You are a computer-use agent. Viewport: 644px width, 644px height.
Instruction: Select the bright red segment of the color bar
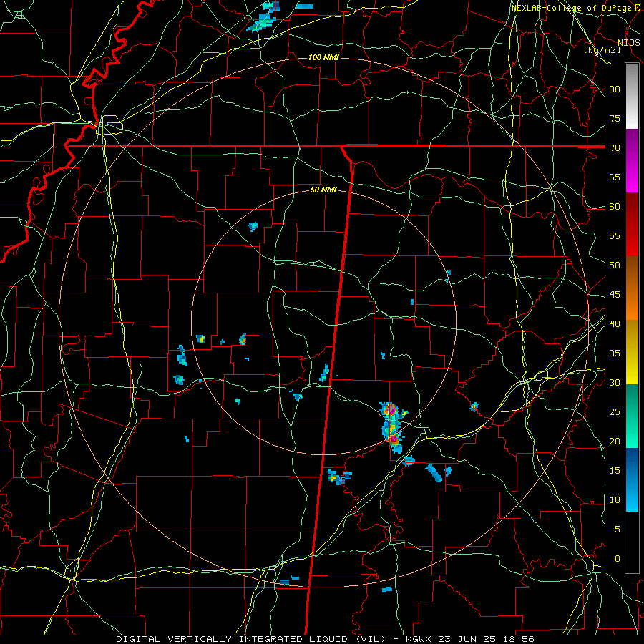click(x=632, y=225)
